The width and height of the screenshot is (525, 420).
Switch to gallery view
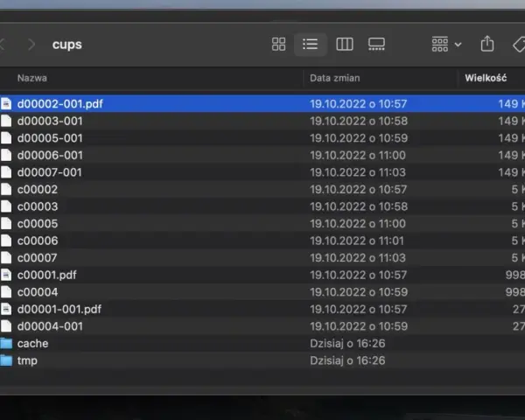(x=376, y=45)
